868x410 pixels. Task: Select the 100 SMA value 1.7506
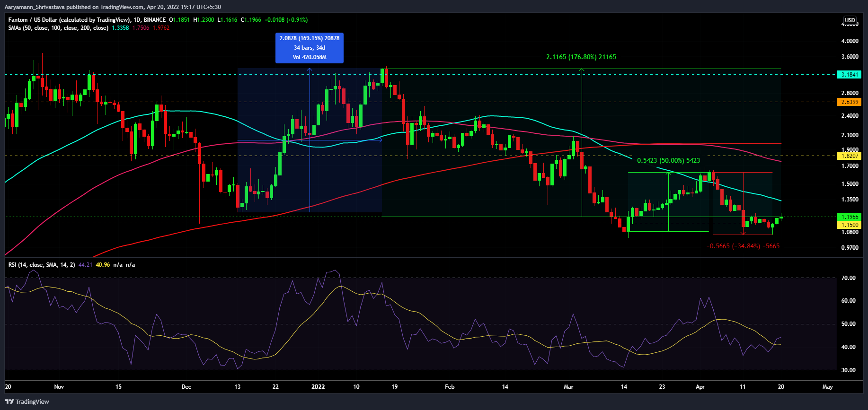141,28
